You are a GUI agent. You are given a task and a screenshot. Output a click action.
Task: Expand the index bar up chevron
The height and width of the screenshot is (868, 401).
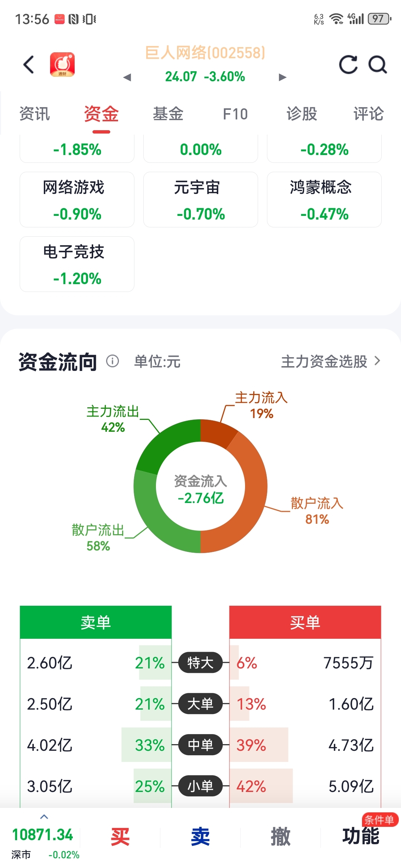(x=44, y=816)
